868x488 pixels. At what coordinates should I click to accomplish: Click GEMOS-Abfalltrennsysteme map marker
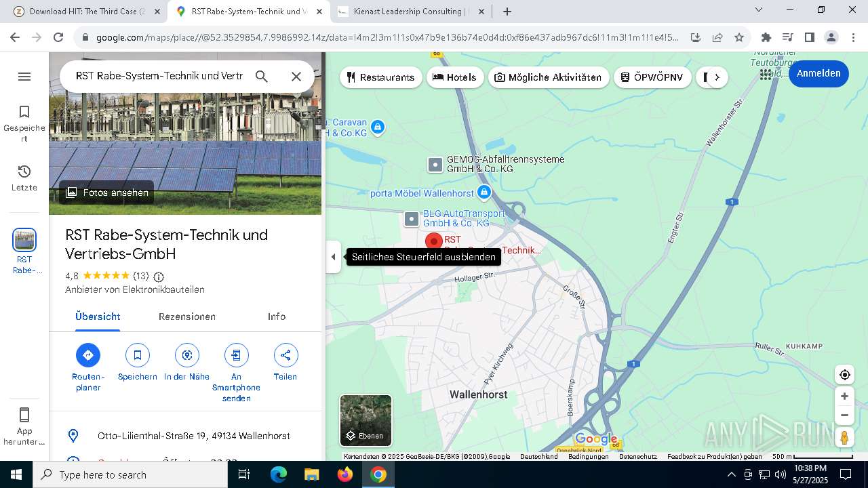point(435,165)
